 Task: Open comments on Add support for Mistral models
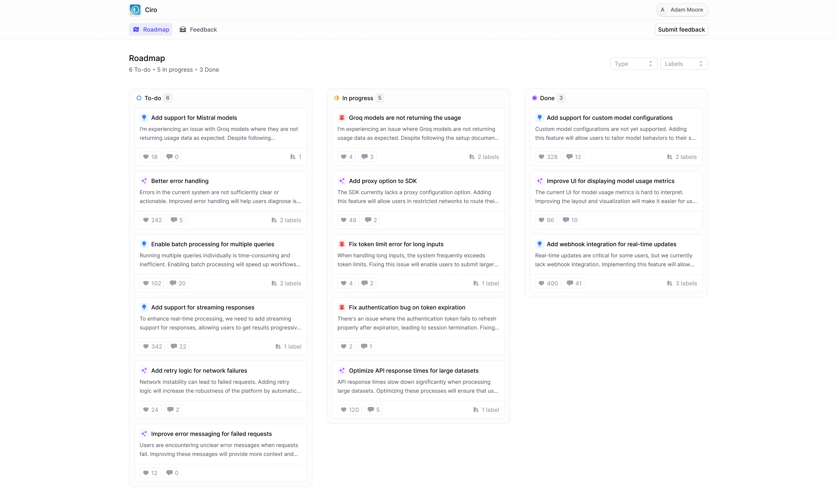point(172,157)
